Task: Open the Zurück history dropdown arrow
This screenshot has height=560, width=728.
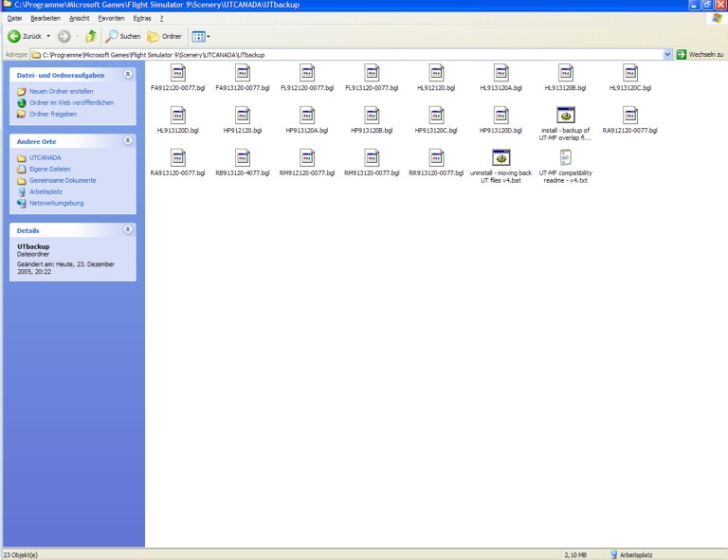Action: [48, 36]
